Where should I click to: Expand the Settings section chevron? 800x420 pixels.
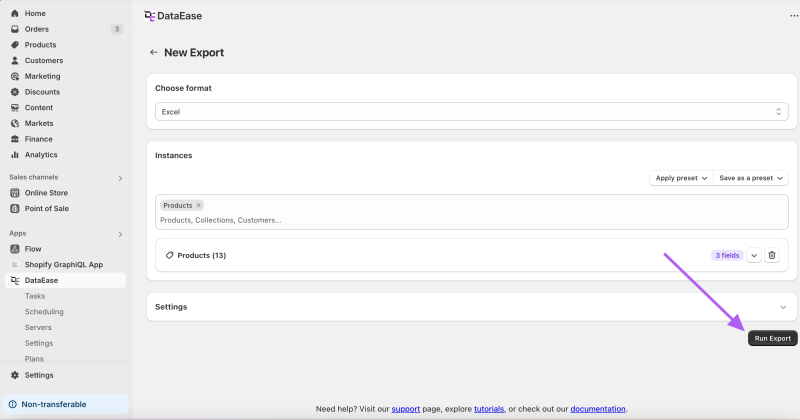(783, 307)
